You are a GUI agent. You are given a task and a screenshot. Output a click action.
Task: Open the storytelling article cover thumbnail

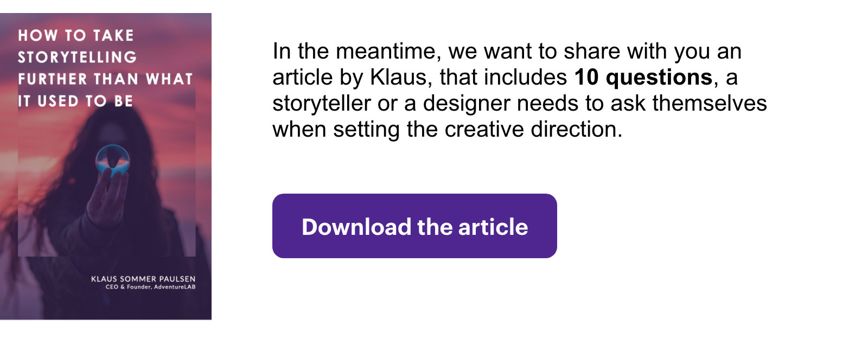pyautogui.click(x=106, y=167)
